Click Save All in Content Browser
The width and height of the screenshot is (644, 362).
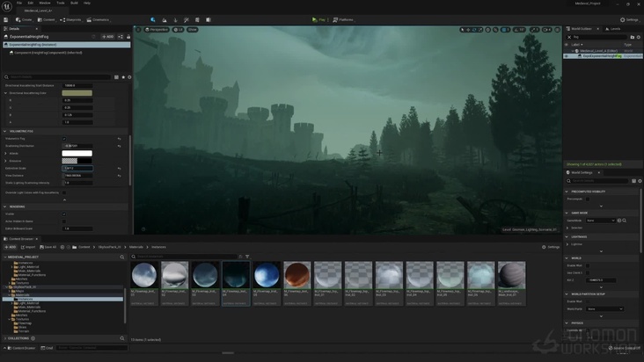(49, 247)
